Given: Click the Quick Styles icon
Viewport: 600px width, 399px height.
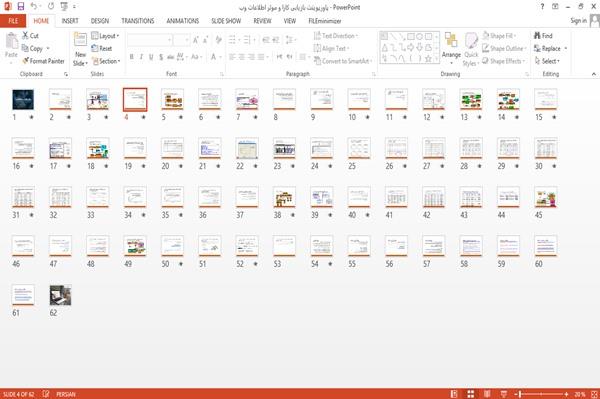Looking at the screenshot, I should 471,41.
